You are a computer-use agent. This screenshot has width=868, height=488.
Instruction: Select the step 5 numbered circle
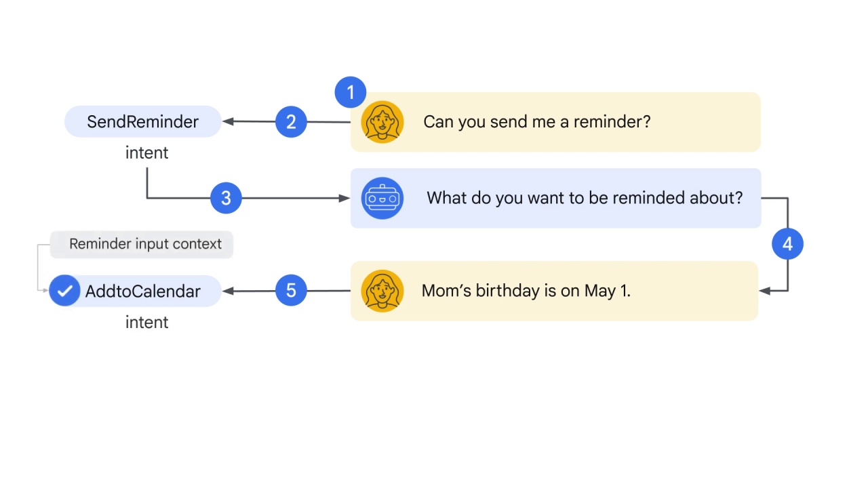[x=291, y=291]
